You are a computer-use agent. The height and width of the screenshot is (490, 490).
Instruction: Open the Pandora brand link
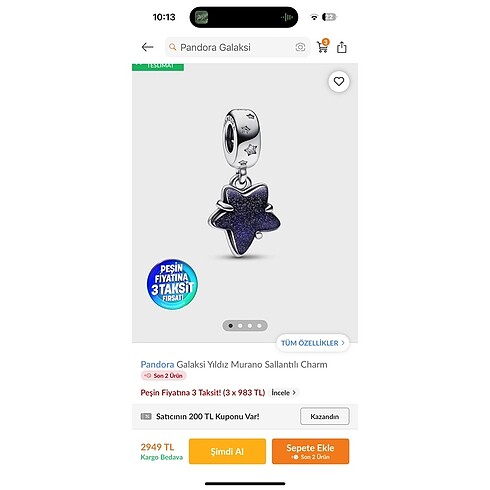click(x=157, y=364)
